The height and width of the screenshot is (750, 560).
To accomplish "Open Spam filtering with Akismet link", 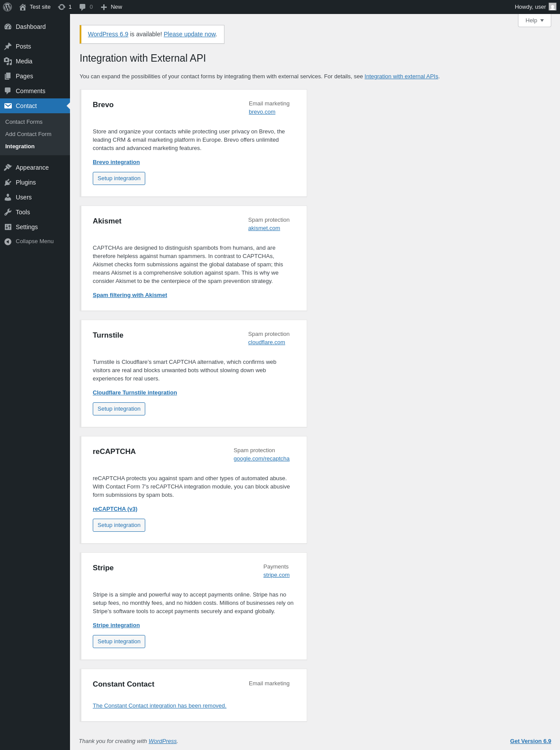I will click(130, 295).
